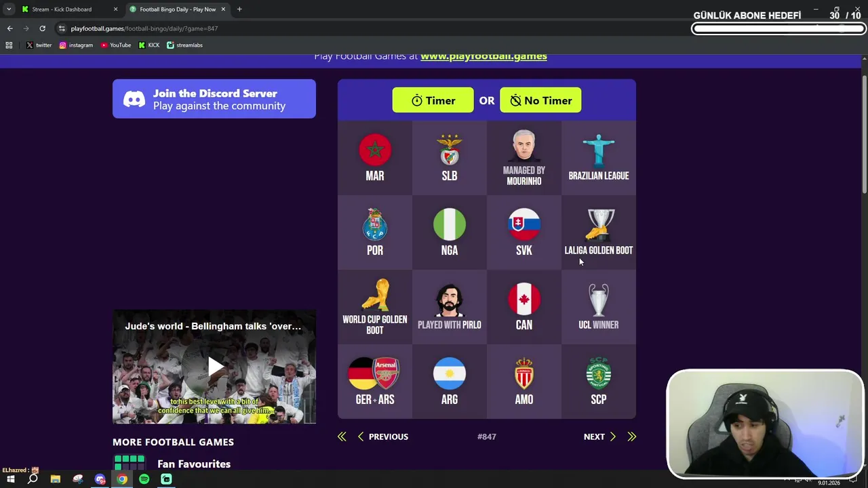This screenshot has height=488, width=868.
Task: Open Fan Favourites games entry
Action: pyautogui.click(x=194, y=464)
